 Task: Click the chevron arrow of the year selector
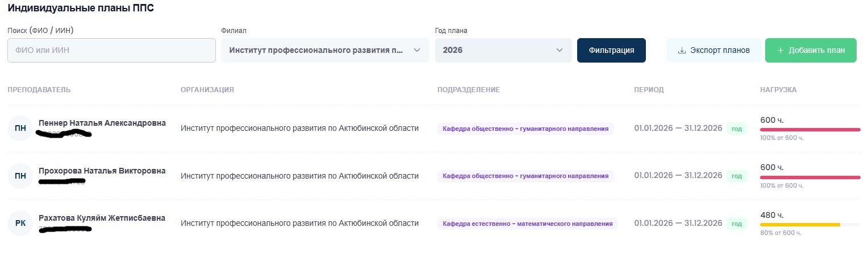(559, 50)
